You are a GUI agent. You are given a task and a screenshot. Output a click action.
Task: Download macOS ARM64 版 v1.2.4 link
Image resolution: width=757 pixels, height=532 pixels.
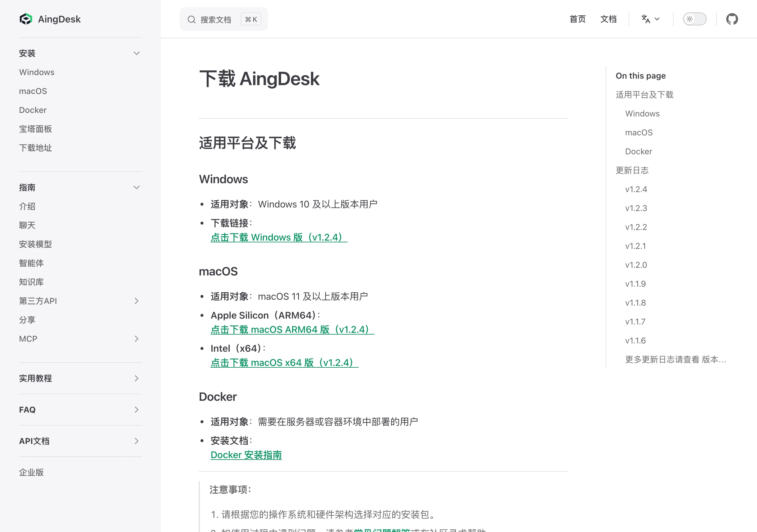pyautogui.click(x=292, y=329)
